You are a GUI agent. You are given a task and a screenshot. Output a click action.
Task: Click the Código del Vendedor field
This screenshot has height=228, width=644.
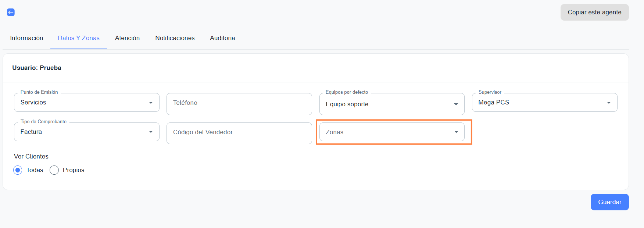pos(239,132)
